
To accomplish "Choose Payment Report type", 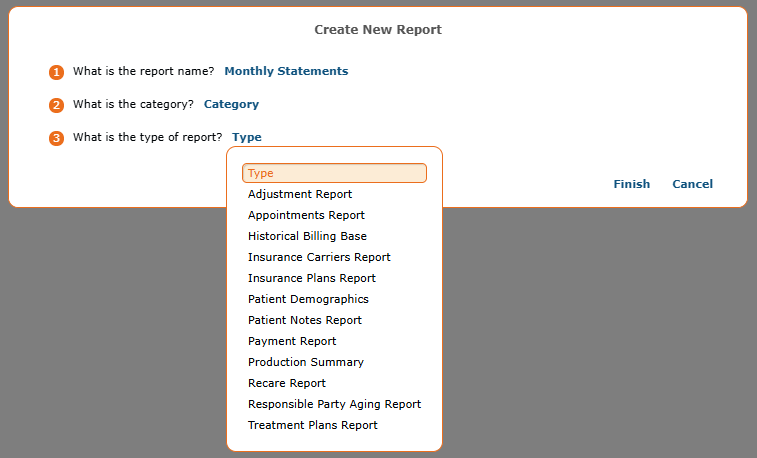I will [292, 341].
